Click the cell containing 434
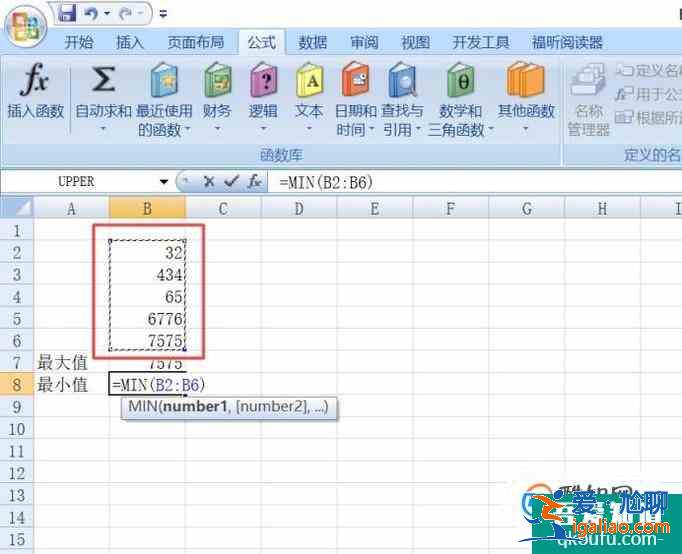The height and width of the screenshot is (554, 682). 147,274
